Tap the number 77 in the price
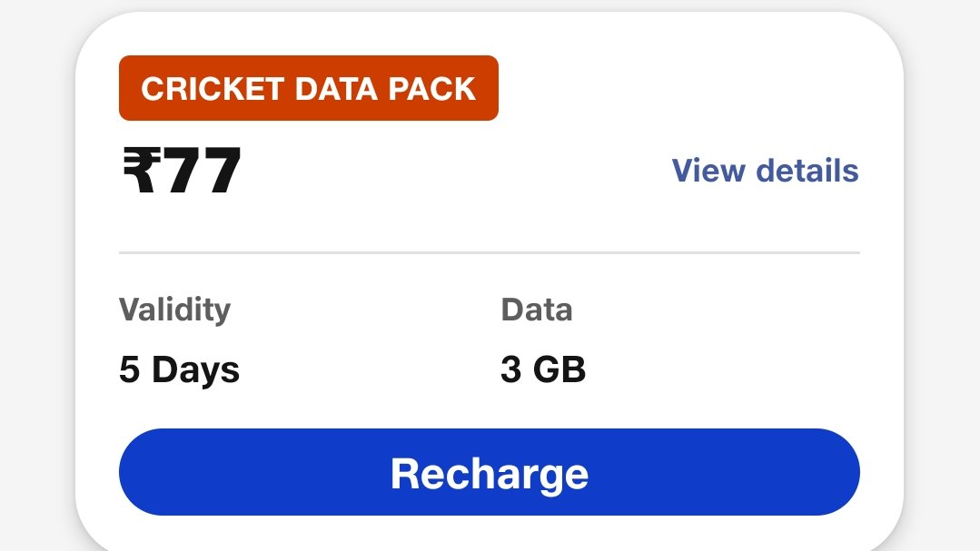This screenshot has width=980, height=551. (x=203, y=171)
